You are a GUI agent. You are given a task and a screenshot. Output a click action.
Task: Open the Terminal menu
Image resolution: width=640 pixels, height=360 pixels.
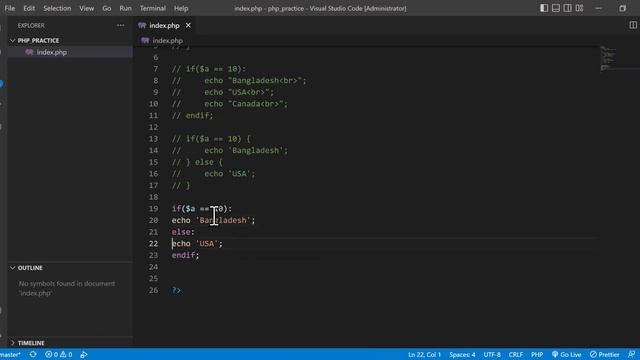pos(153,8)
